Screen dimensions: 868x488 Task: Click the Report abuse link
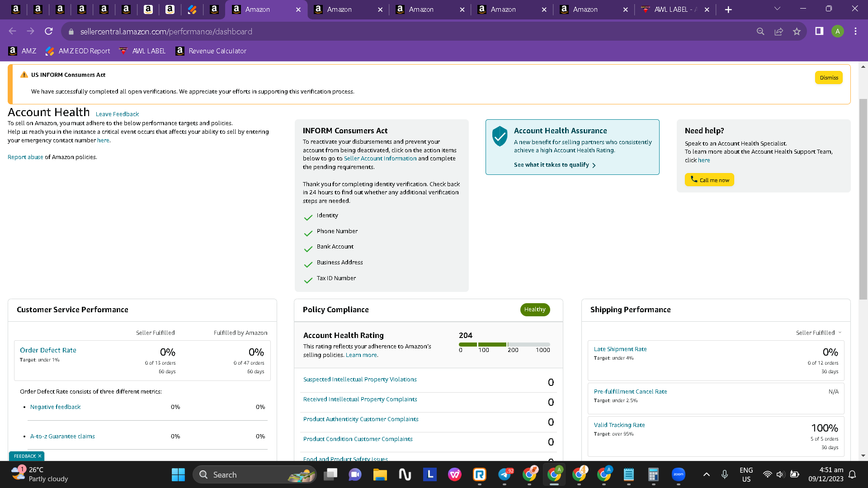25,157
